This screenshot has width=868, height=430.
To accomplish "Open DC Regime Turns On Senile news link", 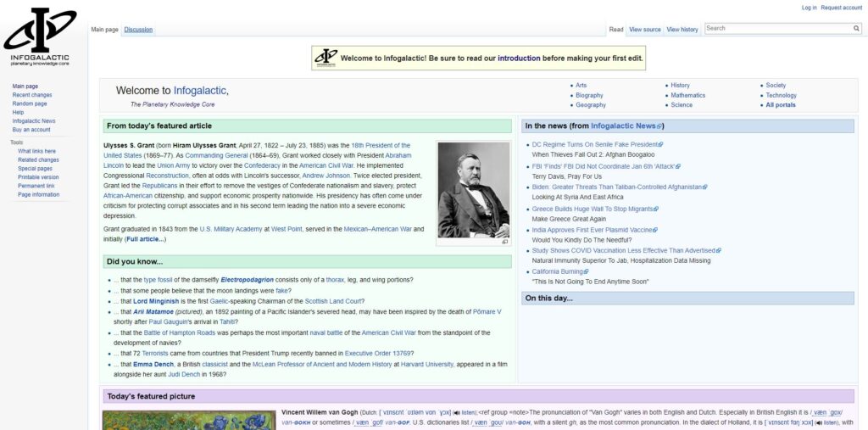I will pyautogui.click(x=594, y=145).
